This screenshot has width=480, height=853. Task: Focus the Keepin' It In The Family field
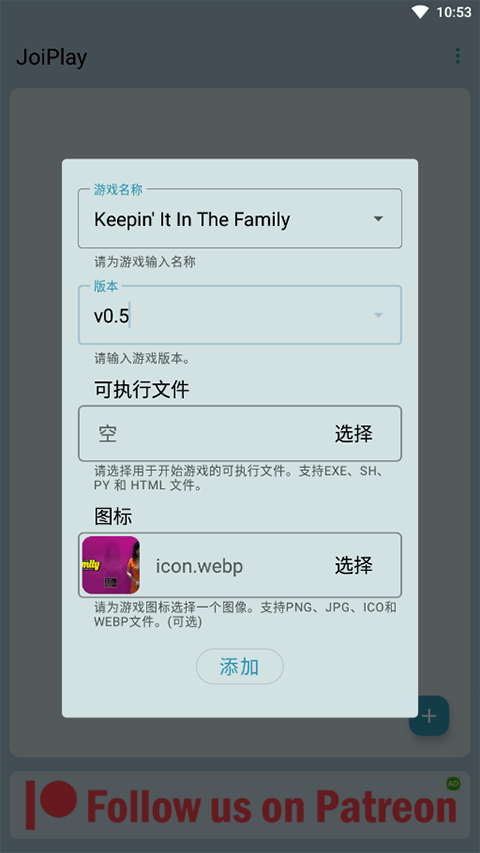[x=240, y=218]
